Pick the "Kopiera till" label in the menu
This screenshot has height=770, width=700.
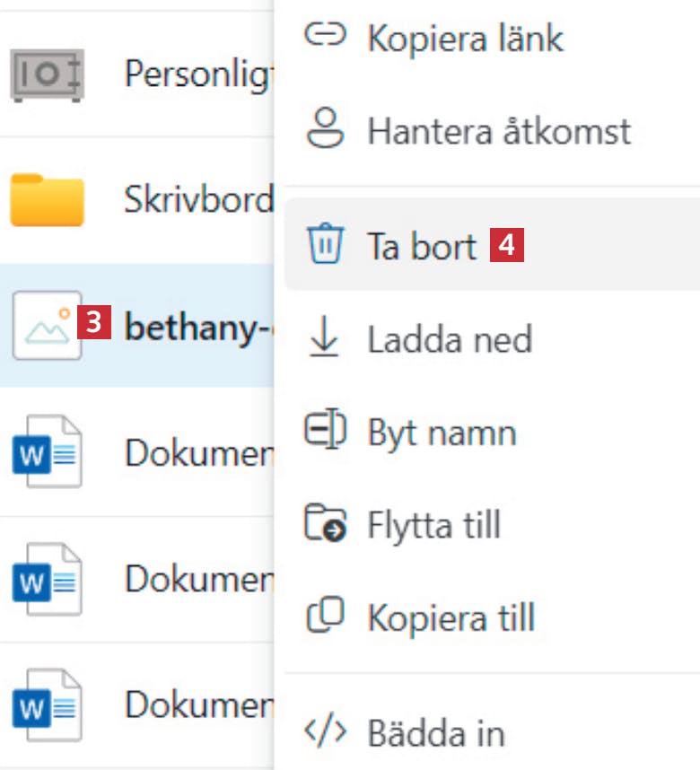pos(451,618)
